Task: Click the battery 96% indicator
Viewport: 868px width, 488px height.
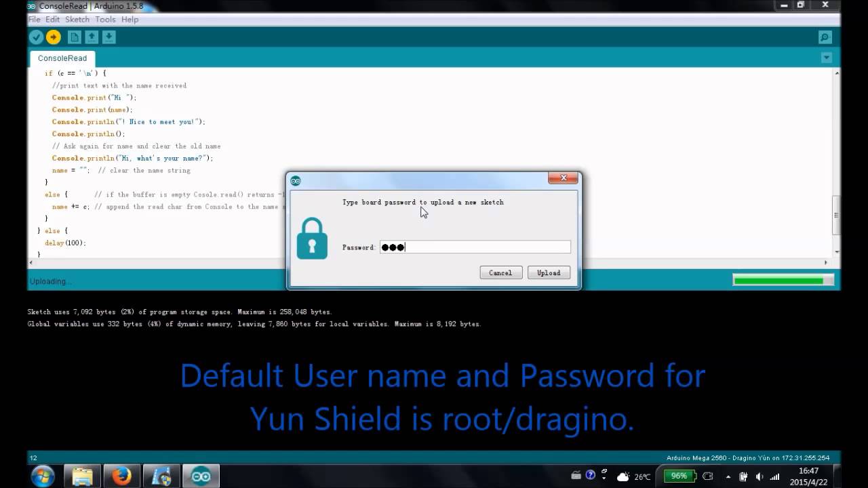Action: 679,476
